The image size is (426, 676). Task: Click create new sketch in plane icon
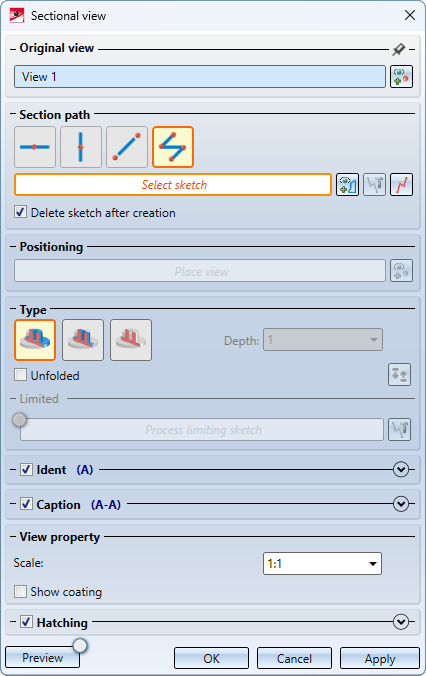pos(348,185)
